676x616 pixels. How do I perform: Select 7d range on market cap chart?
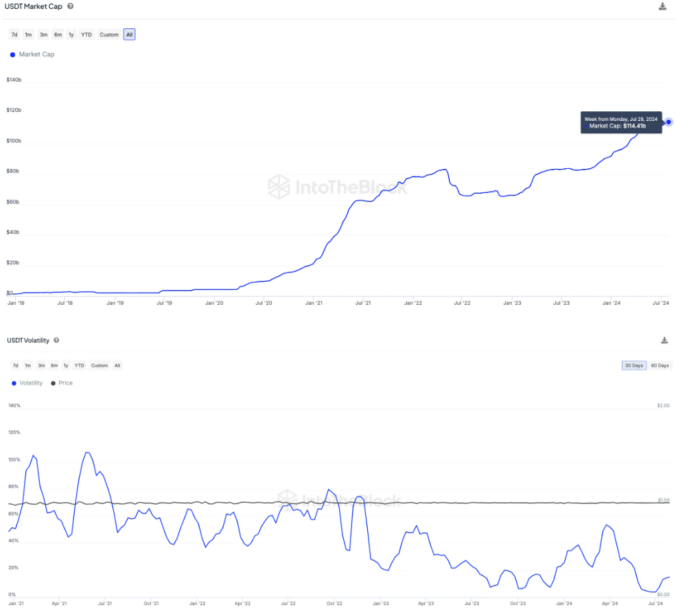tap(14, 34)
